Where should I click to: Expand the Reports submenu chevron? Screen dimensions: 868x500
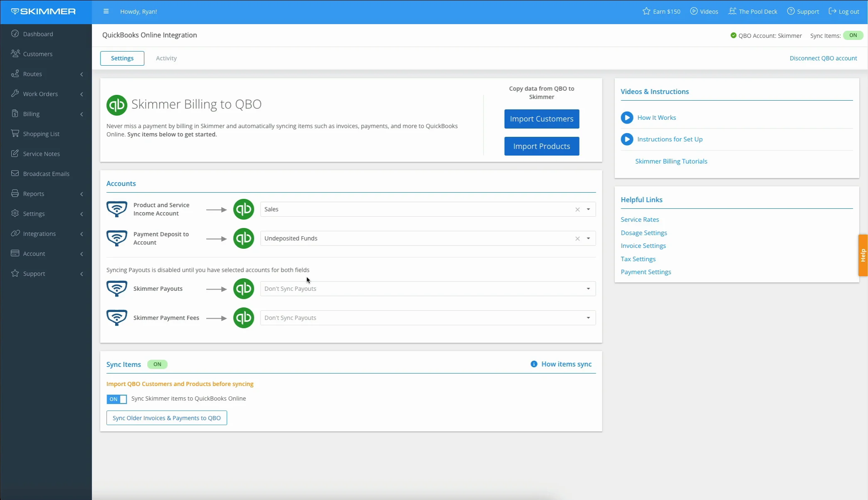[x=82, y=194]
